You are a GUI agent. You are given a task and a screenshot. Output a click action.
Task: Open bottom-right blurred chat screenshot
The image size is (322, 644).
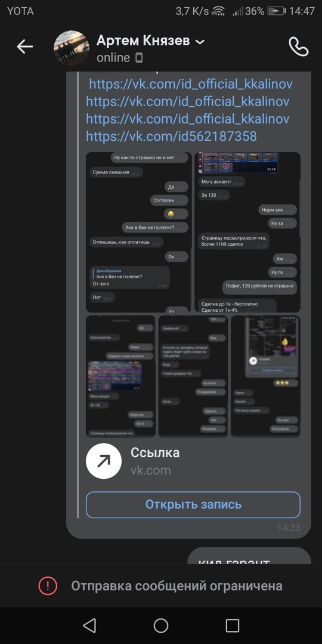click(266, 376)
